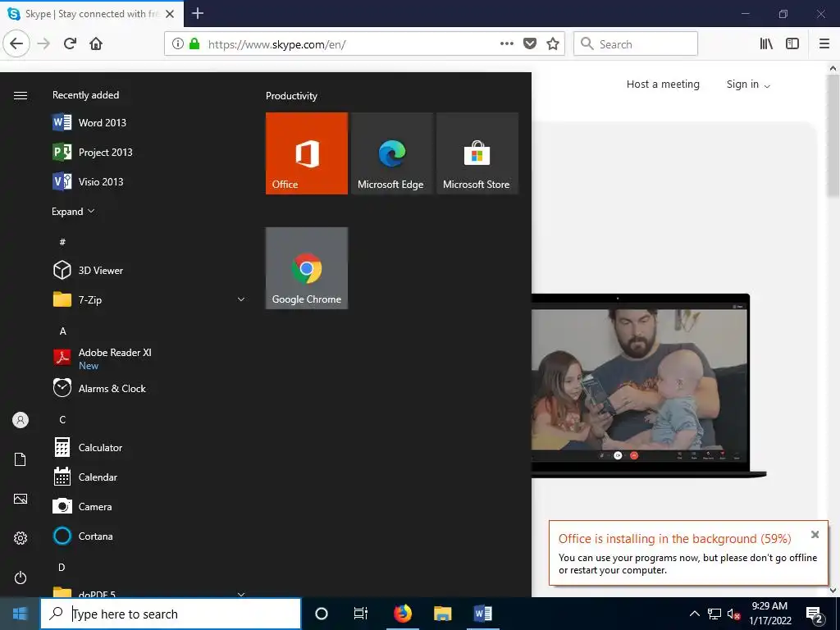Launch Calculator from Start menu

(100, 447)
